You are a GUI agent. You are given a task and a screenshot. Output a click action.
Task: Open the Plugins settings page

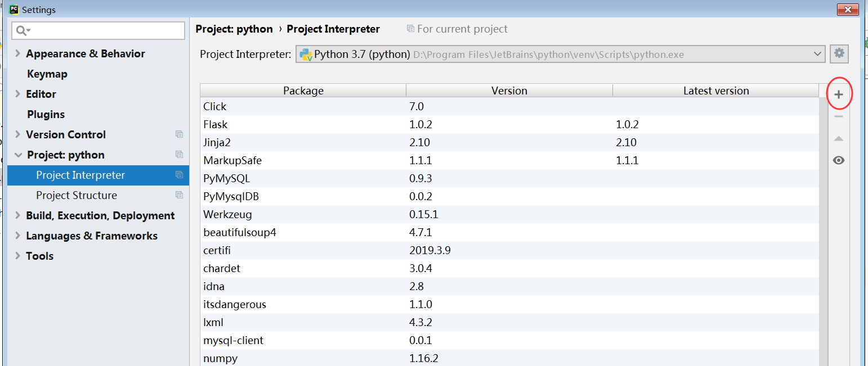tap(45, 114)
